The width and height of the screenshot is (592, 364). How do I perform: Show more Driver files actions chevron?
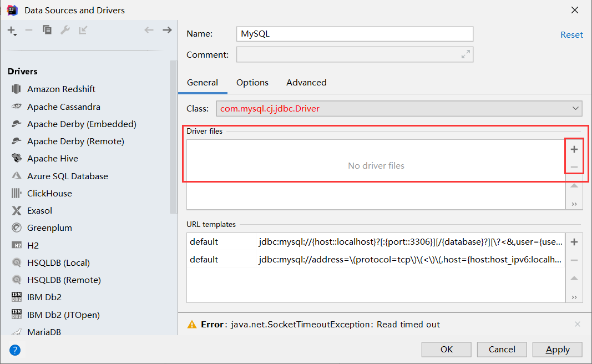[x=574, y=204]
